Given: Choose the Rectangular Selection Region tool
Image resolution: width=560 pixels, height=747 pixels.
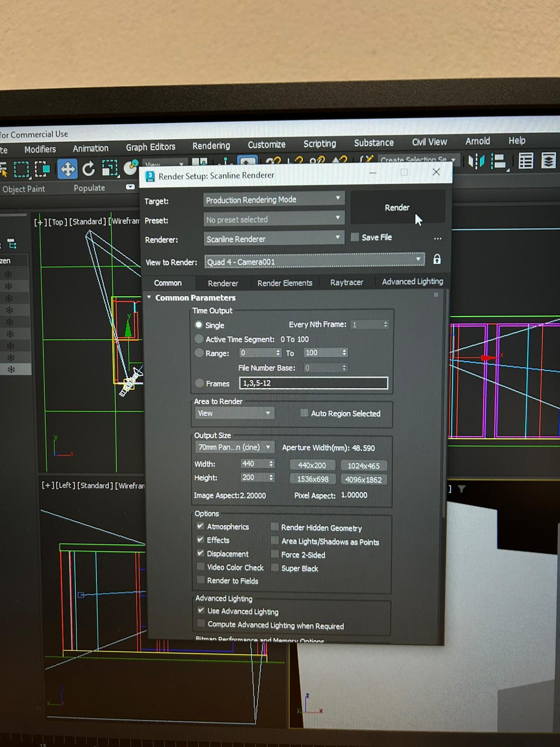Looking at the screenshot, I should (21, 169).
